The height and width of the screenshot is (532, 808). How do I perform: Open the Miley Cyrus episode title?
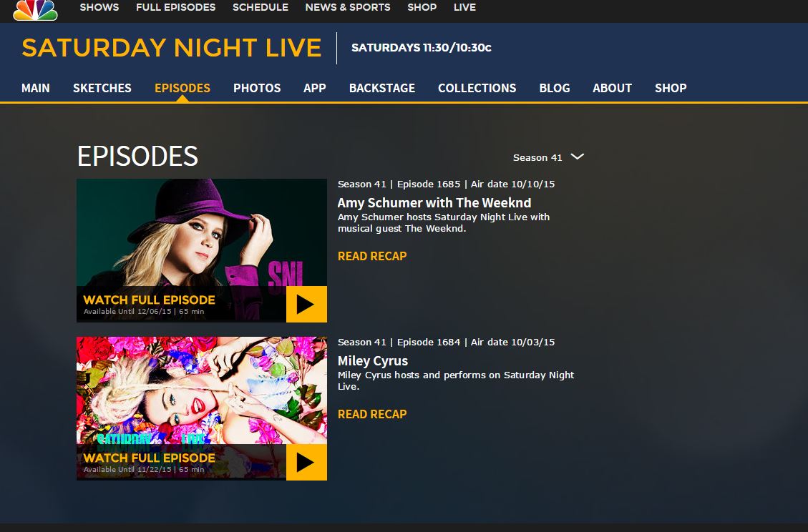[x=373, y=360]
